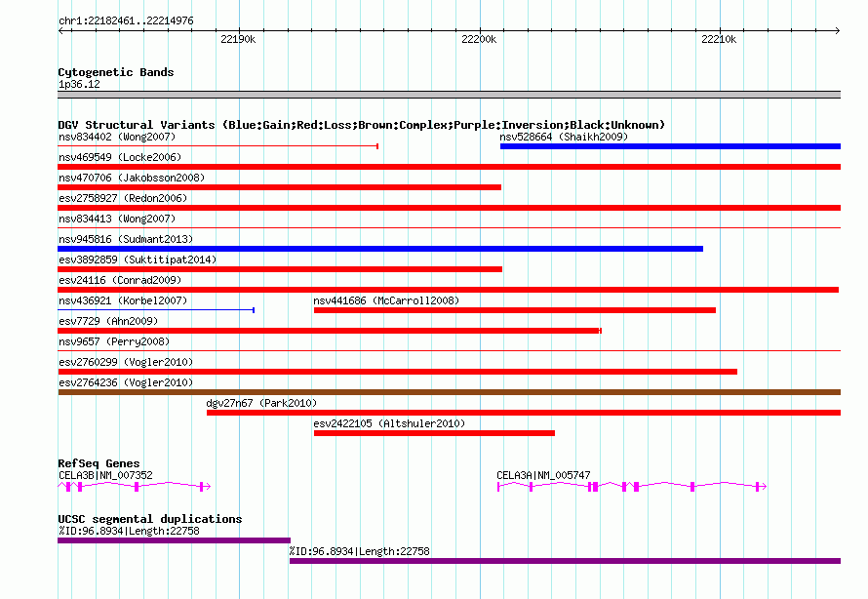
Task: Click the UCSC segmental duplications track title
Action: pyautogui.click(x=150, y=519)
